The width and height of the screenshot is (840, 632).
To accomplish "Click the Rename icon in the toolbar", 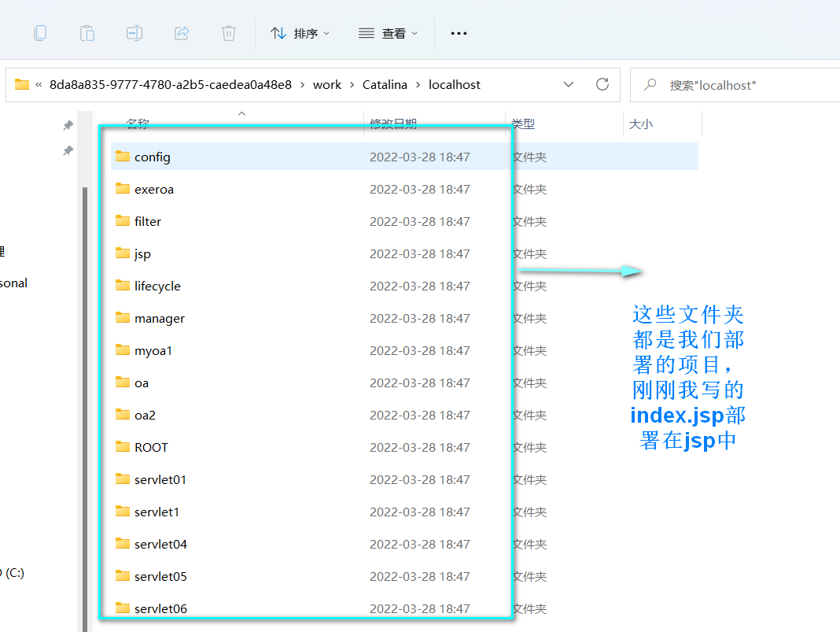I will [134, 33].
